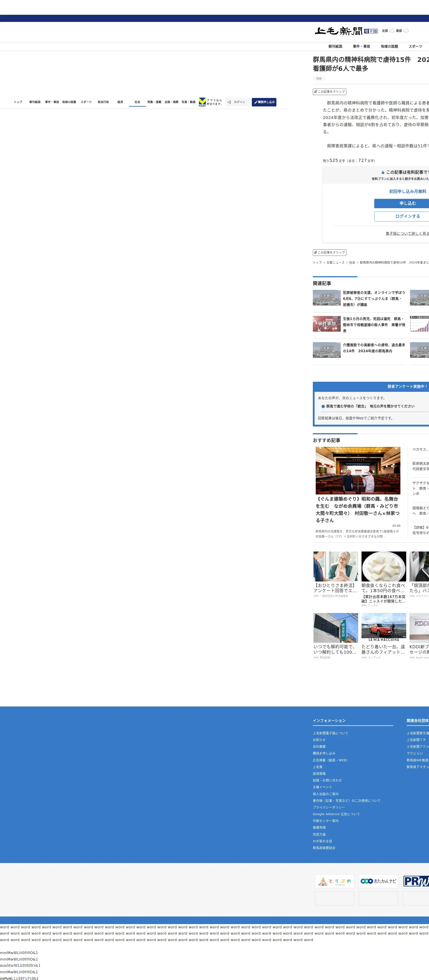The image size is (429, 980).
Task: Open footer link 購読お申し込み
Action: (x=324, y=753)
